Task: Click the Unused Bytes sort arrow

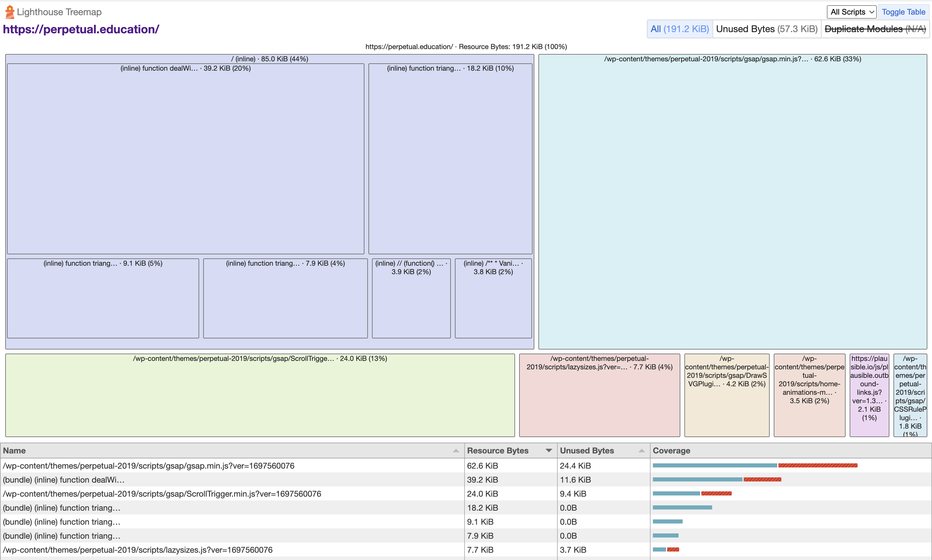Action: point(641,451)
